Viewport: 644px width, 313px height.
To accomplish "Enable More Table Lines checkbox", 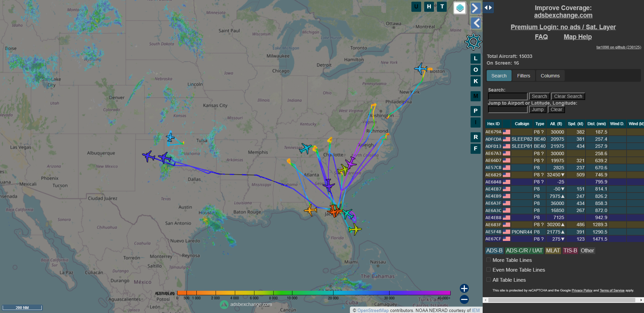I will coord(488,260).
